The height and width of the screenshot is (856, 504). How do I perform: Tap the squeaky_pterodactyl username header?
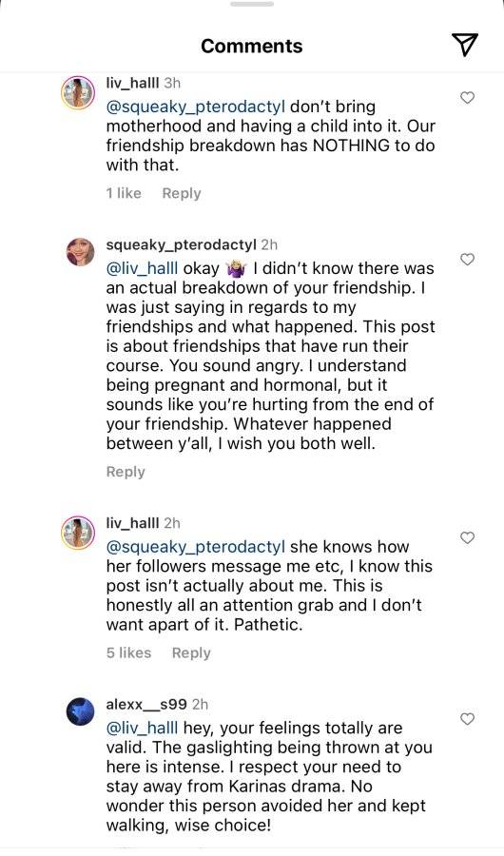(x=181, y=245)
